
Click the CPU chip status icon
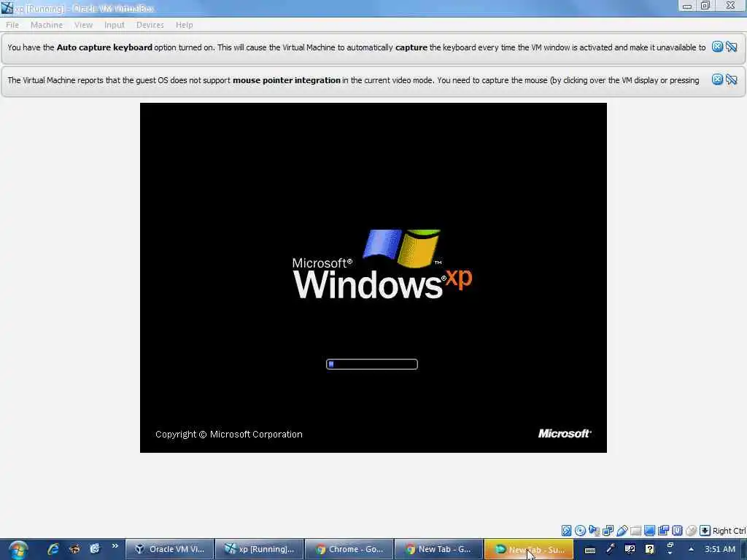(x=677, y=531)
